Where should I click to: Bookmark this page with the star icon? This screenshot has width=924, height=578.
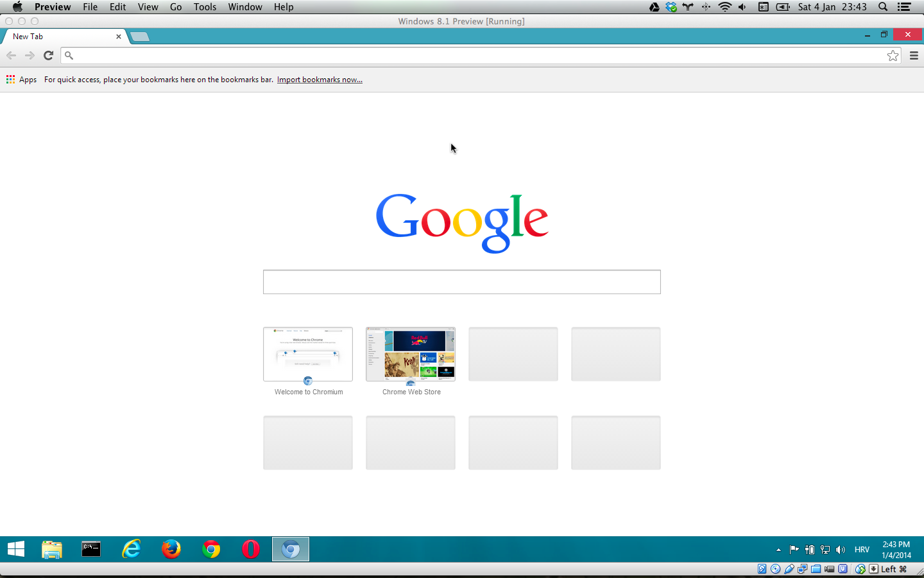coord(893,56)
